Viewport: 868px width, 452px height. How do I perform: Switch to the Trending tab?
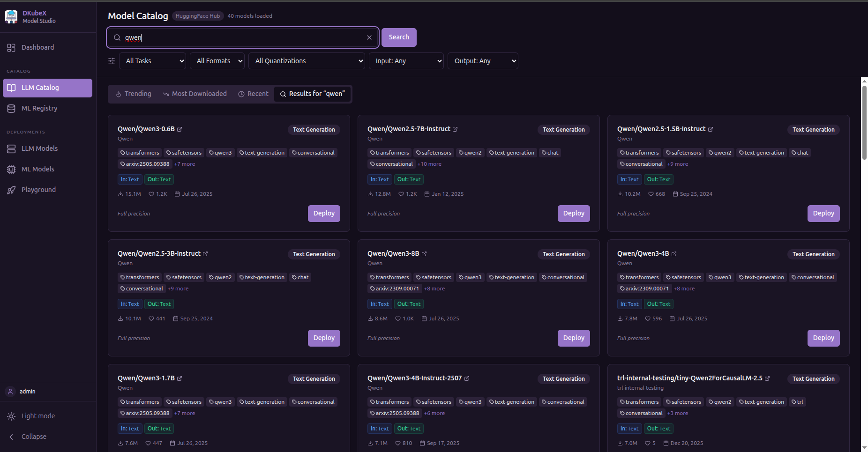click(134, 94)
